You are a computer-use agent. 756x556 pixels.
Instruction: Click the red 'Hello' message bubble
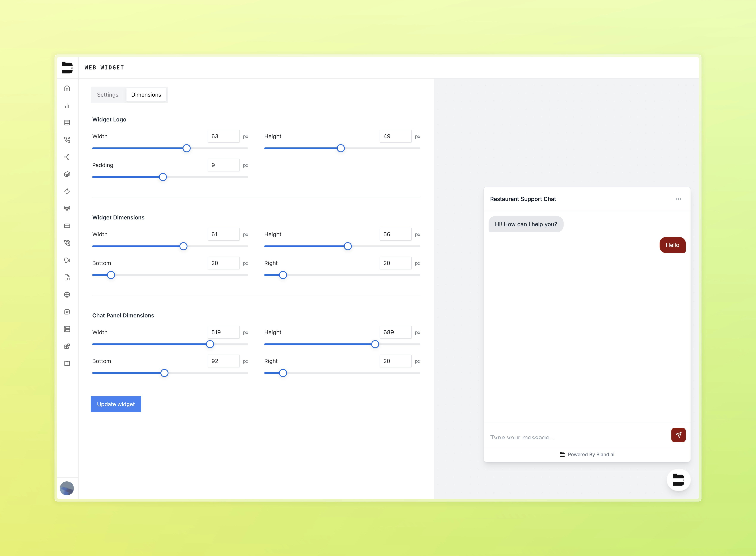click(672, 245)
